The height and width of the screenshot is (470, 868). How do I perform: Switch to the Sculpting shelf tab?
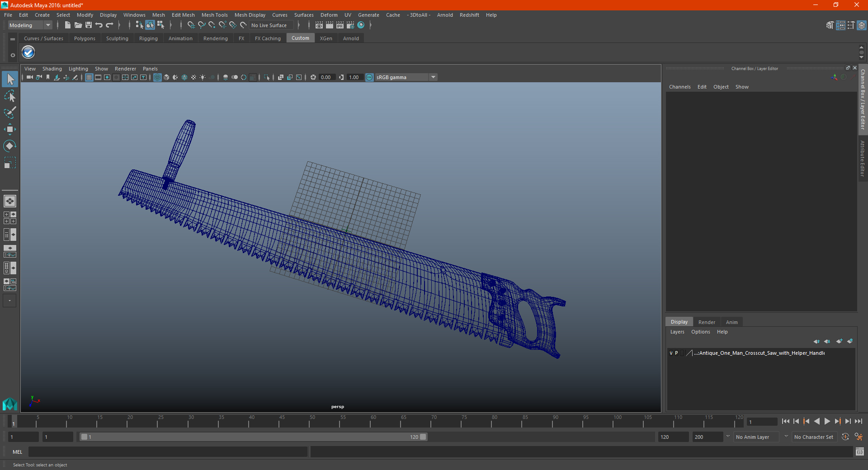[x=117, y=38]
